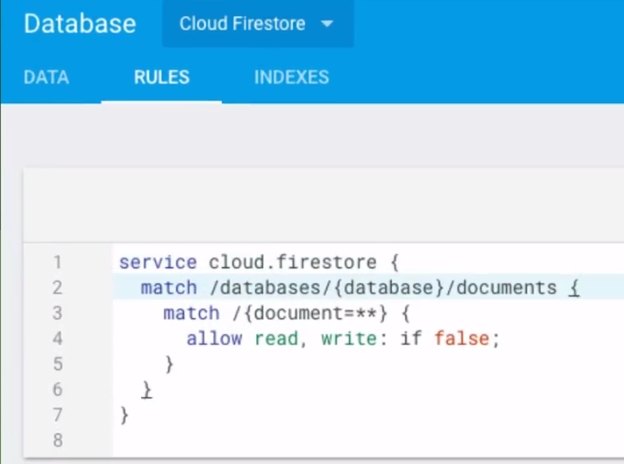
Task: Click the closing brace on line 6
Action: coord(147,389)
